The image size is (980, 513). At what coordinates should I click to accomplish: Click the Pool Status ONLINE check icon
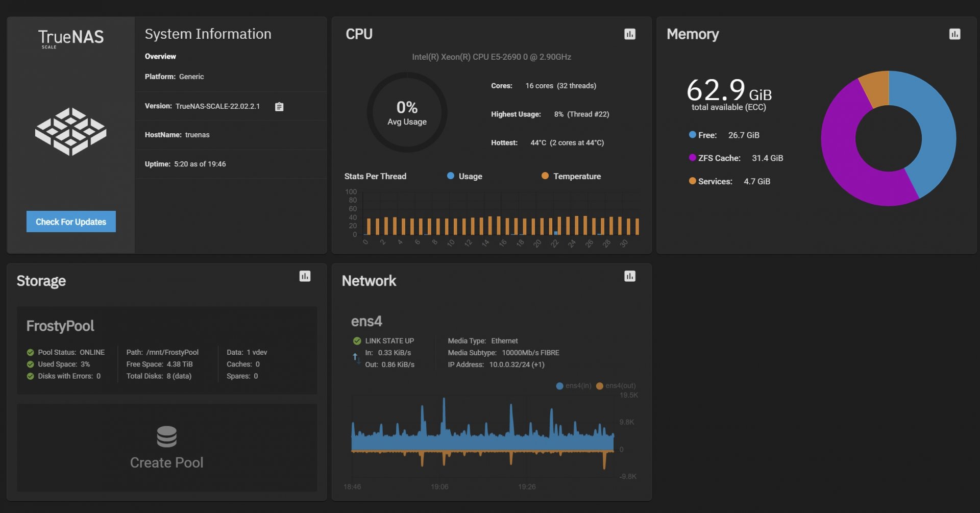pos(30,353)
